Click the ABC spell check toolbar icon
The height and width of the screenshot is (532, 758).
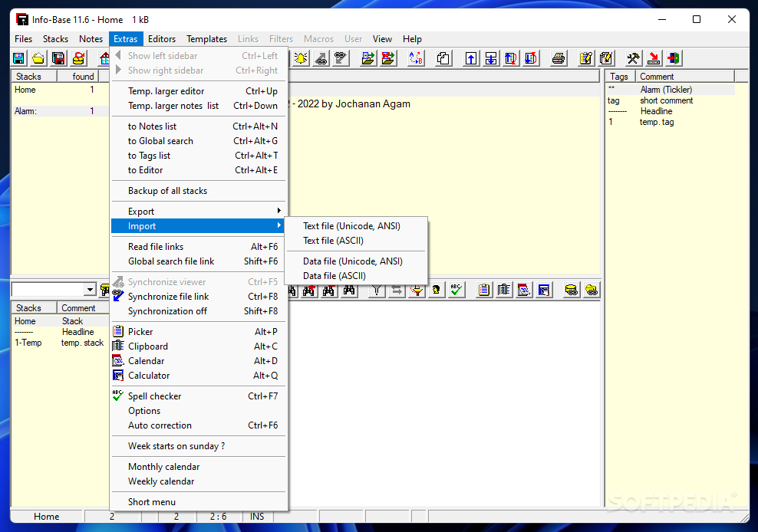(456, 290)
